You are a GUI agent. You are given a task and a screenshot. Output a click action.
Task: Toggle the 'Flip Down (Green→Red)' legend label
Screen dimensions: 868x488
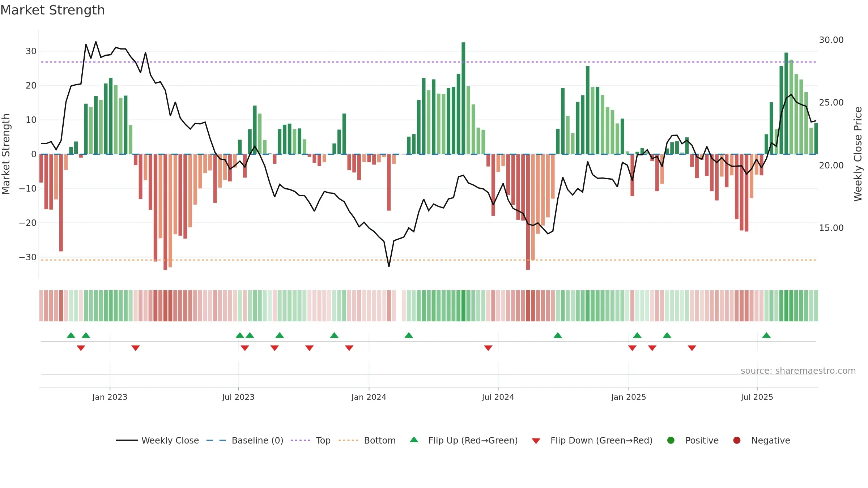click(601, 440)
